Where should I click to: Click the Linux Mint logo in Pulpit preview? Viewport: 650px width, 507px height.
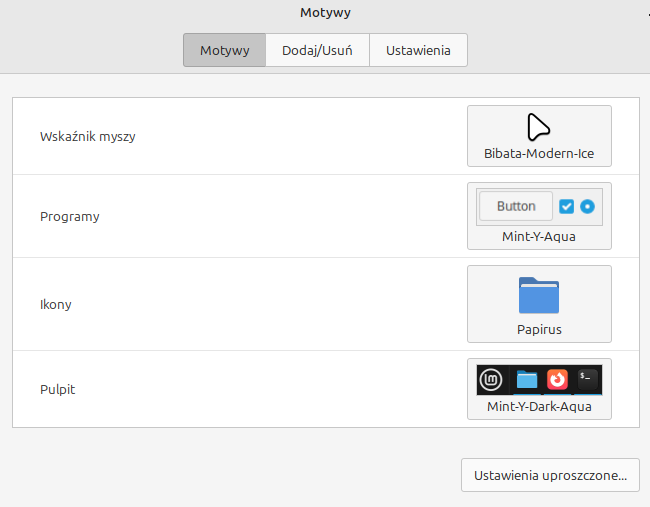tap(490, 380)
